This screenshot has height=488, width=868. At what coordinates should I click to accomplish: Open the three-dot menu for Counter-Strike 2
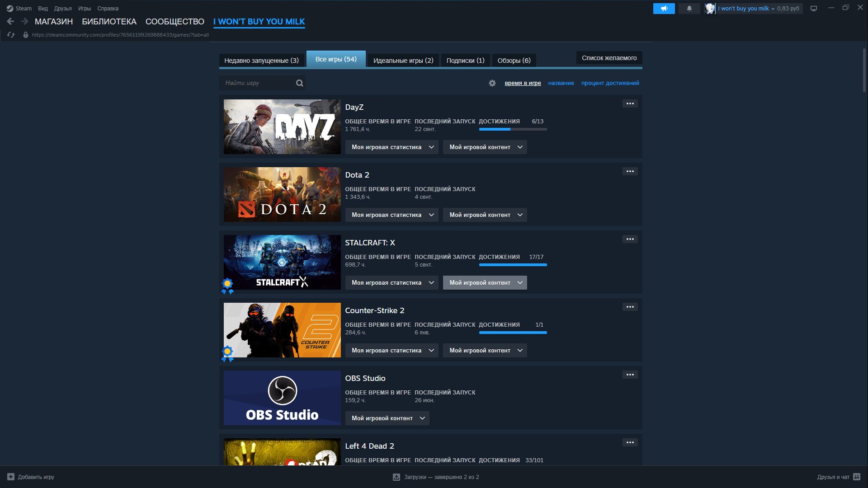click(630, 307)
